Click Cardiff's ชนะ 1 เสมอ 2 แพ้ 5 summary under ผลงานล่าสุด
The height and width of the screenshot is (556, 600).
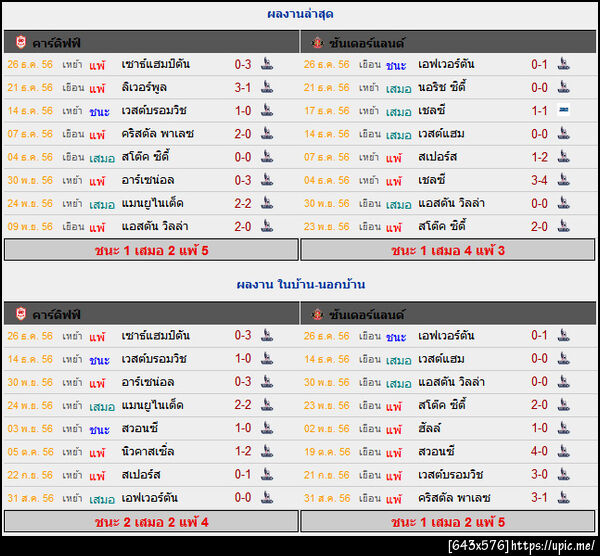coord(151,250)
